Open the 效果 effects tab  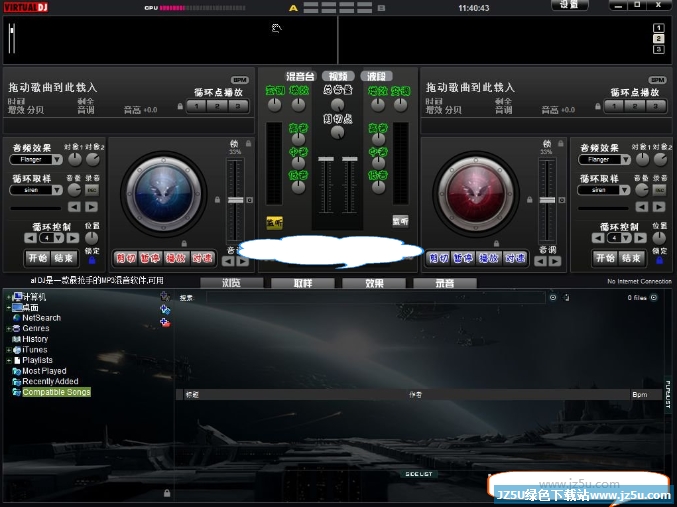(374, 283)
